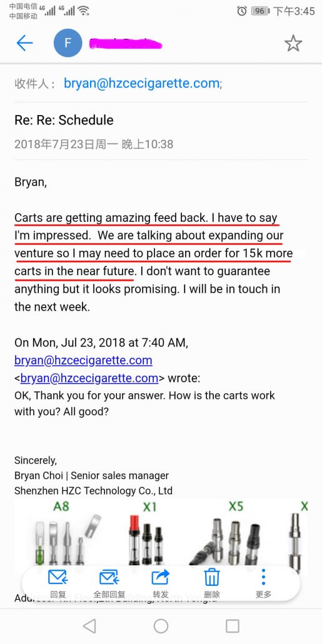Star this email as favorite
The width and height of the screenshot is (322, 644).
coord(293,43)
